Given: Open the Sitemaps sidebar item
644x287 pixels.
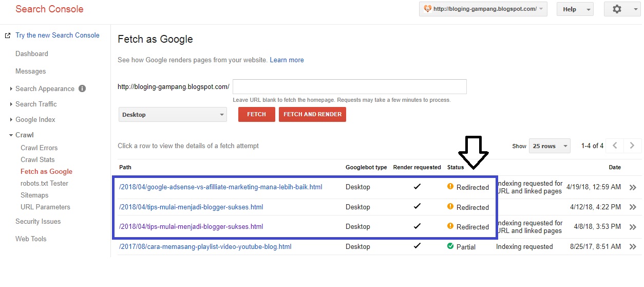Looking at the screenshot, I should (x=34, y=195).
